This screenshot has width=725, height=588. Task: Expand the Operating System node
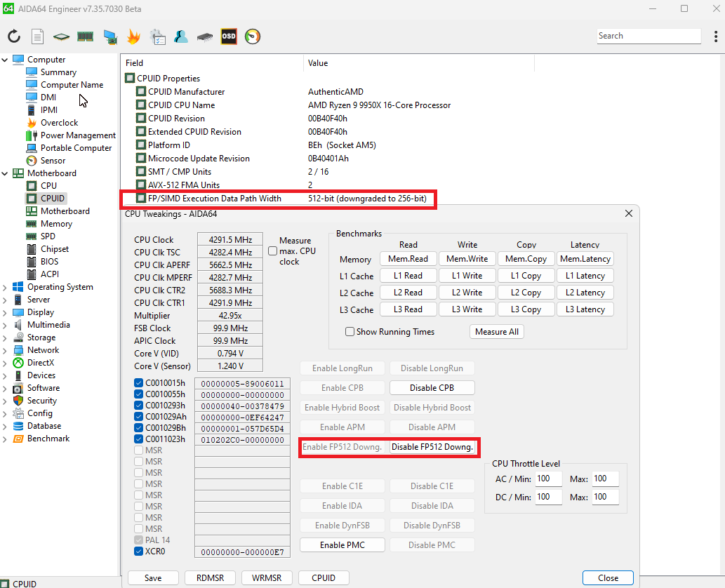(5, 287)
